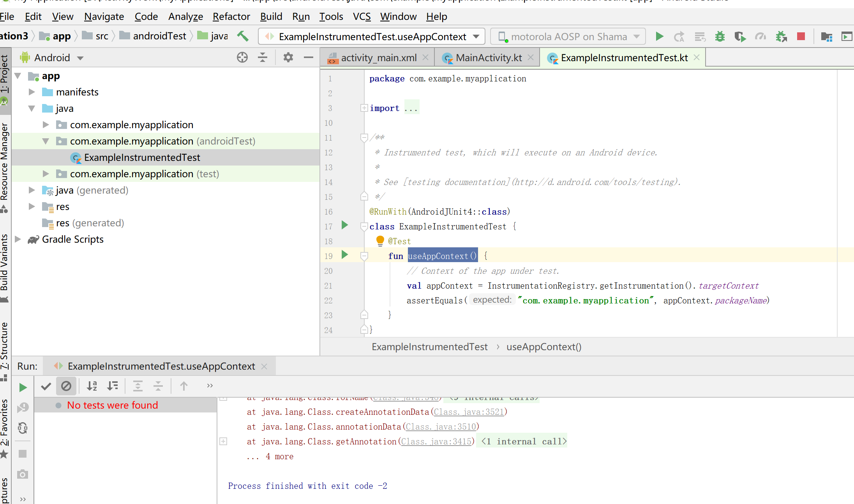Open the Analyze menu

pyautogui.click(x=185, y=16)
